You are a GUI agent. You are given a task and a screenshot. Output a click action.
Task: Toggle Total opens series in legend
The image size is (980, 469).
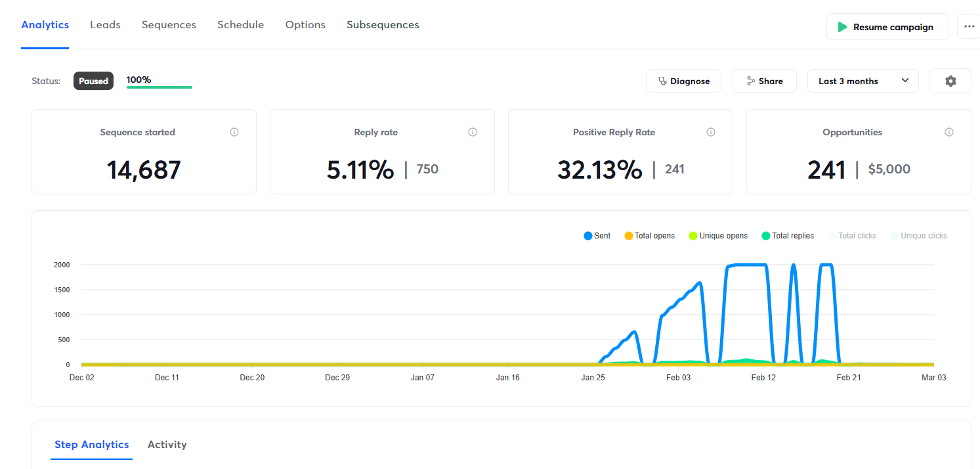pos(649,236)
